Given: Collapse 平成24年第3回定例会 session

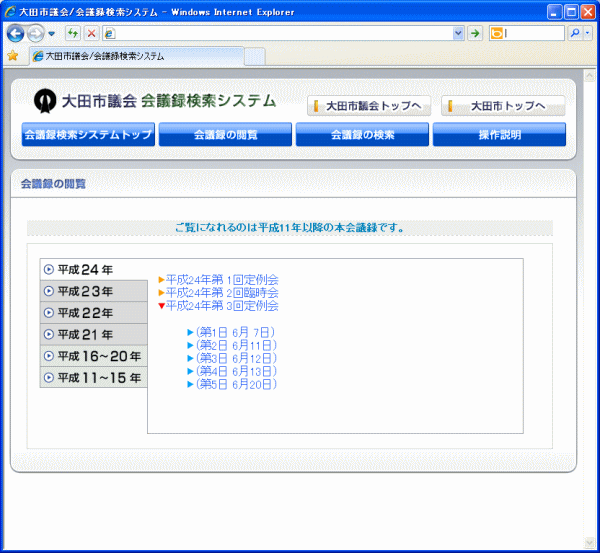Looking at the screenshot, I should 218,306.
